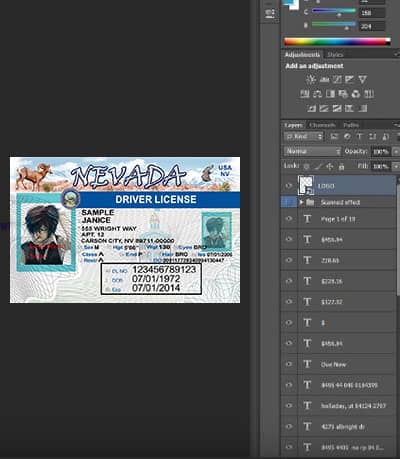The width and height of the screenshot is (400, 459).
Task: Switch to the Channels tab
Action: (322, 125)
